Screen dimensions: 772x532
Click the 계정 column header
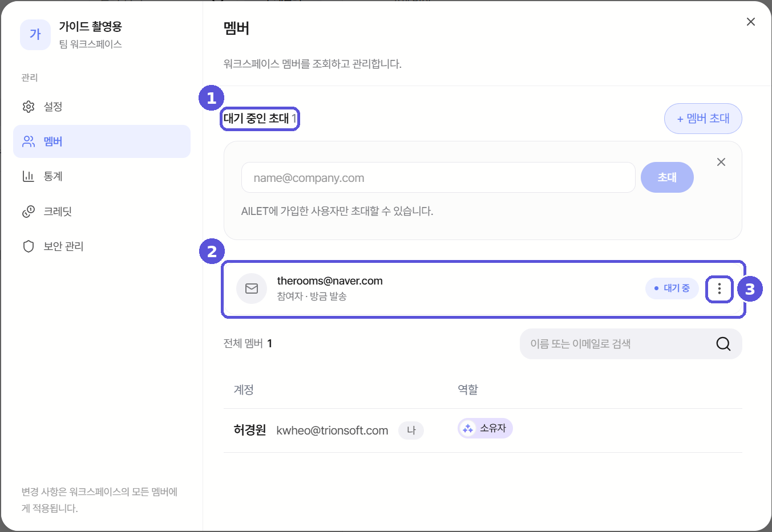click(244, 389)
